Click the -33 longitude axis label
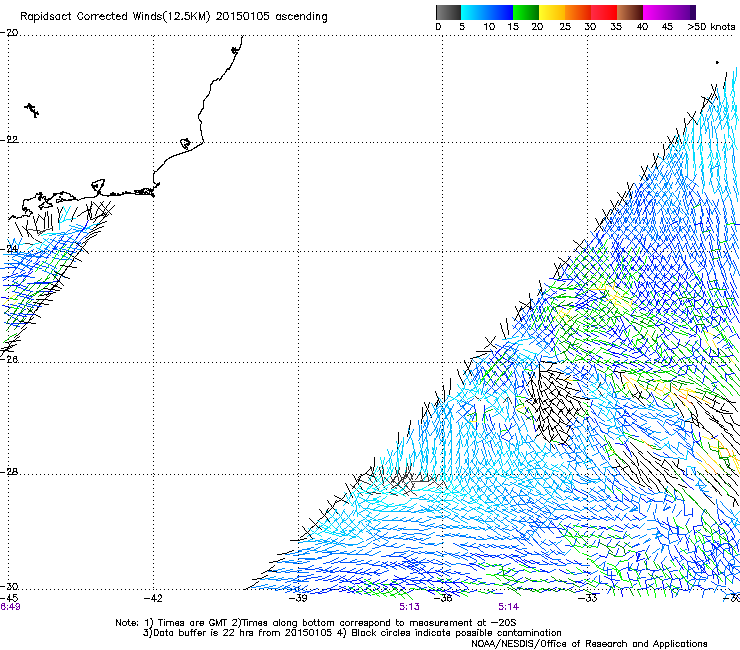Screen dimensions: 740x650 tap(588, 598)
